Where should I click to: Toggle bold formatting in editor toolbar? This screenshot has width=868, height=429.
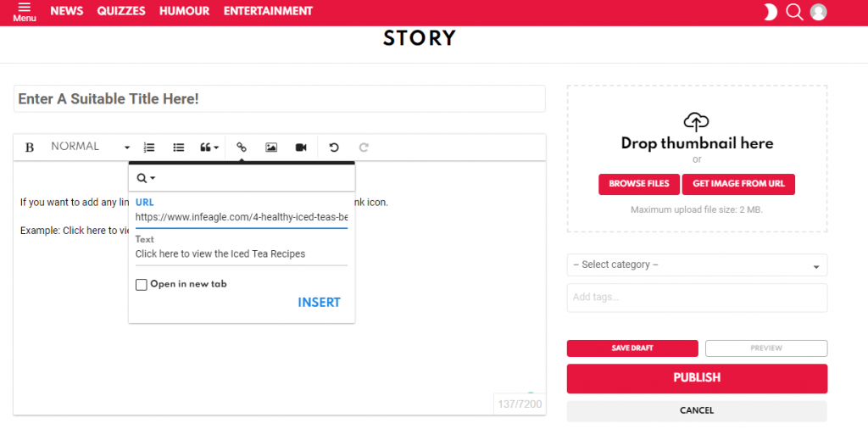click(30, 148)
